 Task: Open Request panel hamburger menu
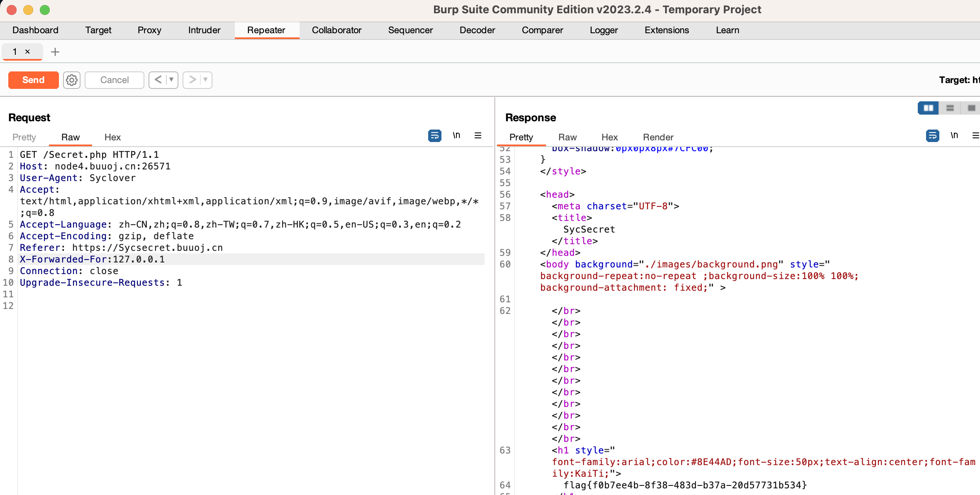pyautogui.click(x=478, y=135)
